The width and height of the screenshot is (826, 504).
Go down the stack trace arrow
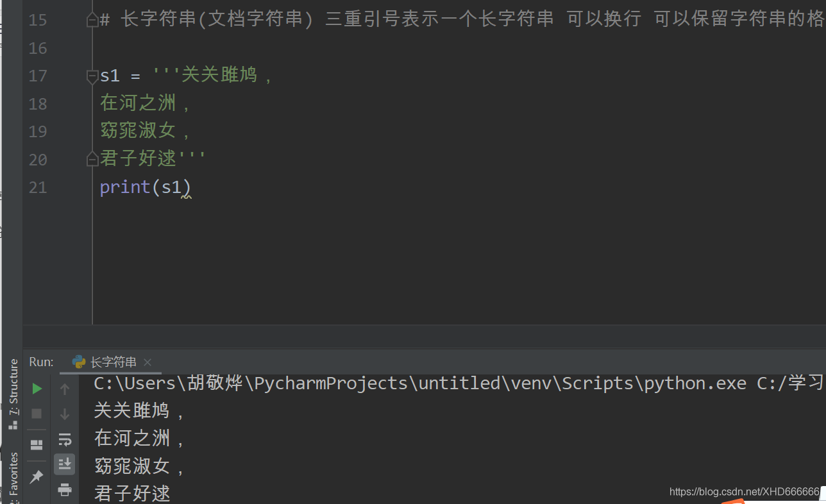[65, 414]
